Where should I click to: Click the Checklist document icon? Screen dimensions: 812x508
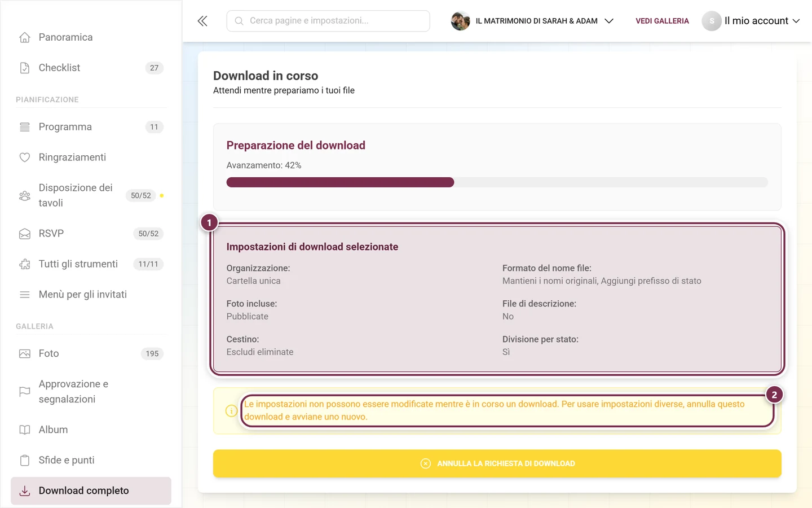[x=25, y=68]
